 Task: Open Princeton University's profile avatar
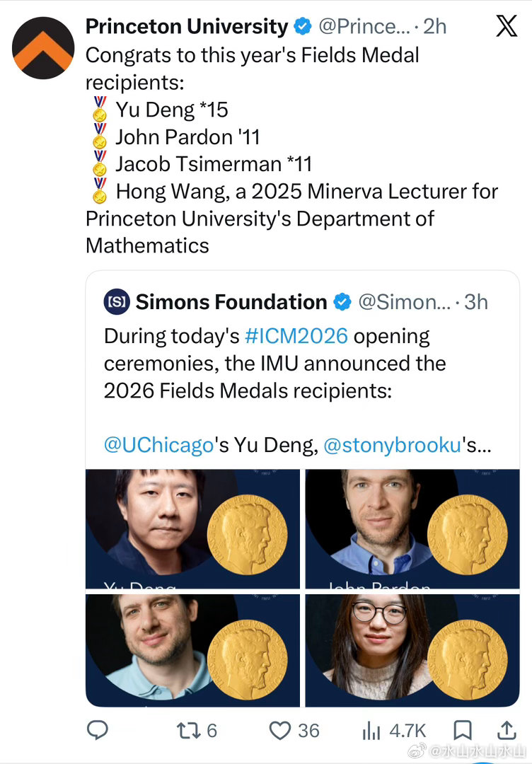click(43, 48)
